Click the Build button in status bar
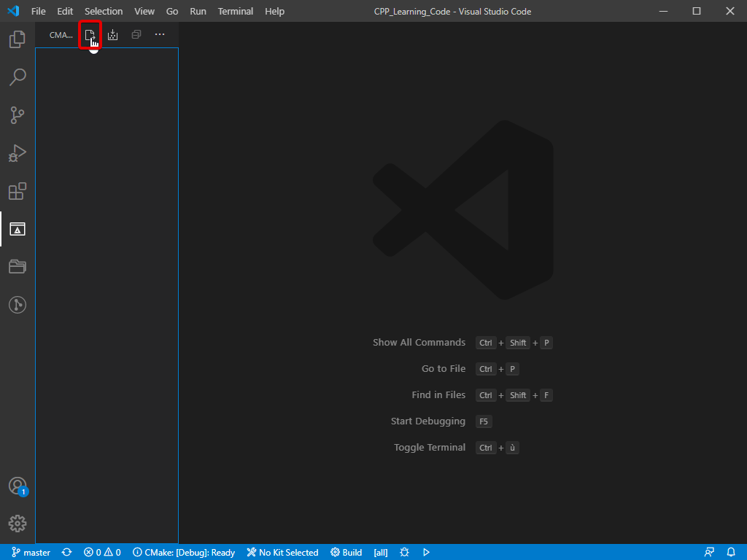The width and height of the screenshot is (747, 560). coord(347,553)
